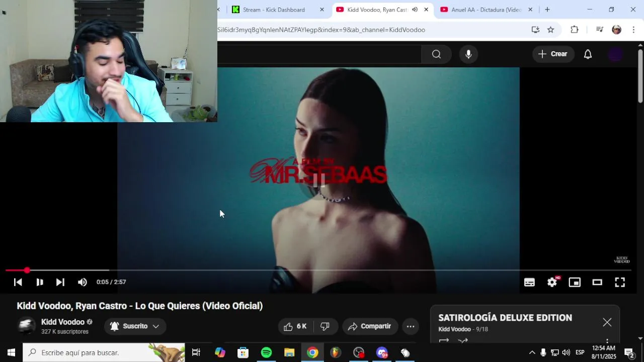Screen dimensions: 644x362
Task: Click inside the YouTube search field
Action: click(319, 54)
